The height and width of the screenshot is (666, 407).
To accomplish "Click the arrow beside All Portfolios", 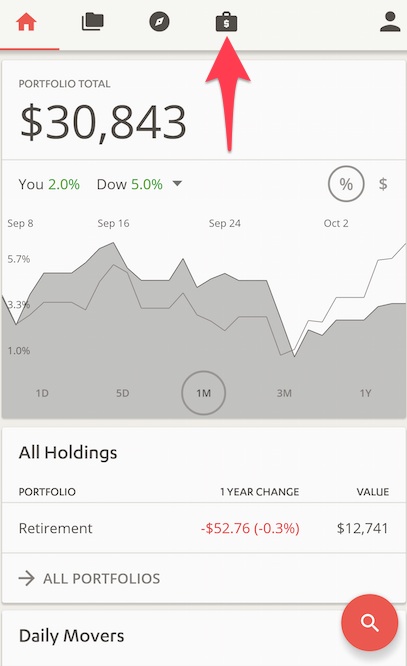I will click(26, 578).
